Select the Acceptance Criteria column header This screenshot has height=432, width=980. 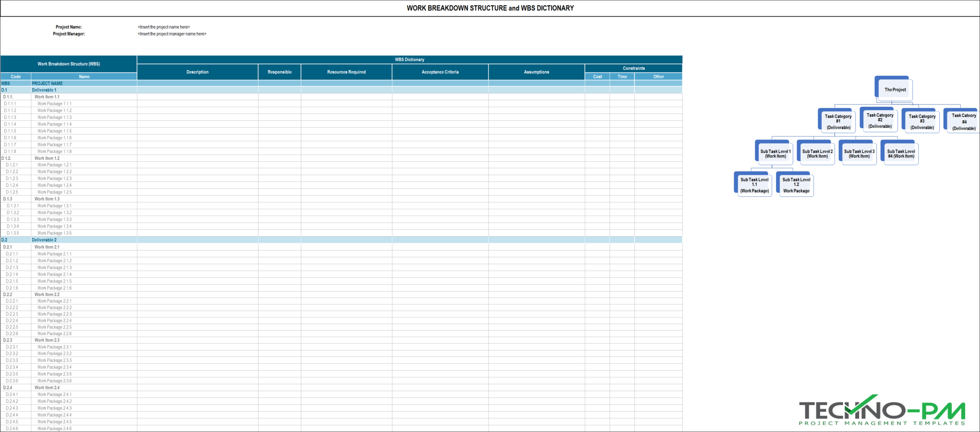[x=439, y=72]
